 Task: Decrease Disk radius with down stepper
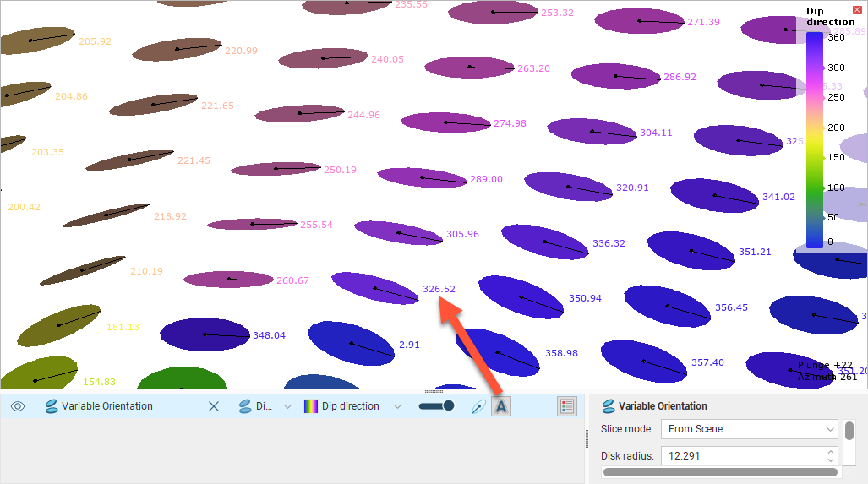tap(830, 460)
